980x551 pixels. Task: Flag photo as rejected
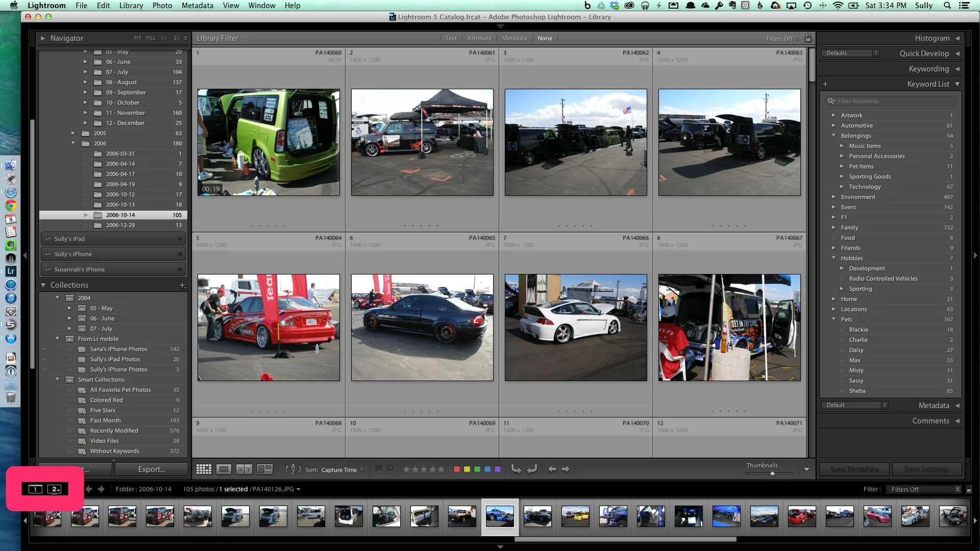click(390, 468)
